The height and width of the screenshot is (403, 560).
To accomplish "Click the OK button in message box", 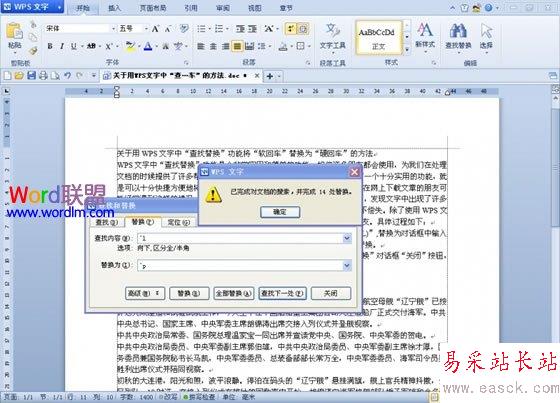I will 280,212.
